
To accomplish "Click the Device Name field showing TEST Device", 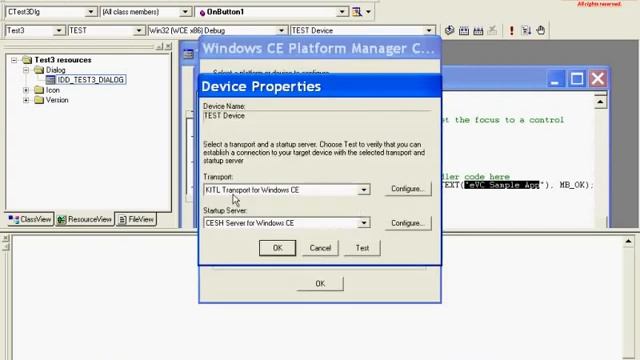I will (317, 116).
